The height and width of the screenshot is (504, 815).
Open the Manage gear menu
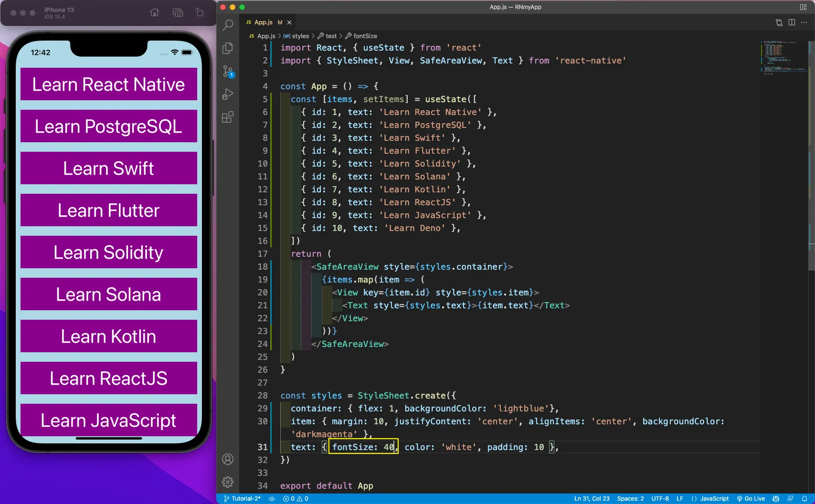click(x=228, y=482)
